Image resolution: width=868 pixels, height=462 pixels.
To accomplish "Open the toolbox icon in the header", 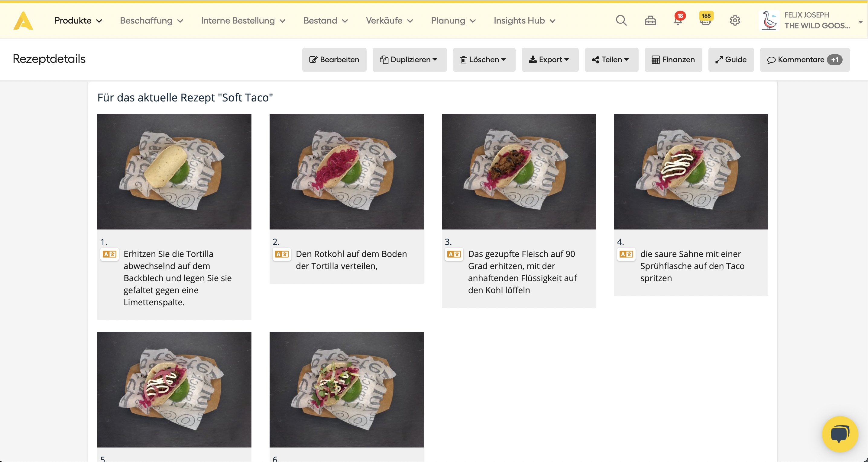I will [650, 21].
